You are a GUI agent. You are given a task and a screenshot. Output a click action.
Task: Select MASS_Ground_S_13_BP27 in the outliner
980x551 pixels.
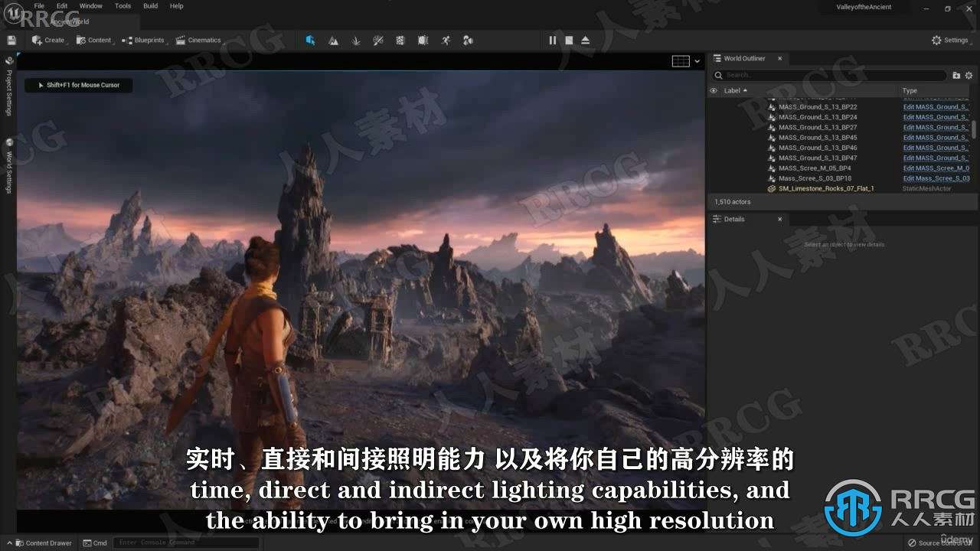coord(818,127)
